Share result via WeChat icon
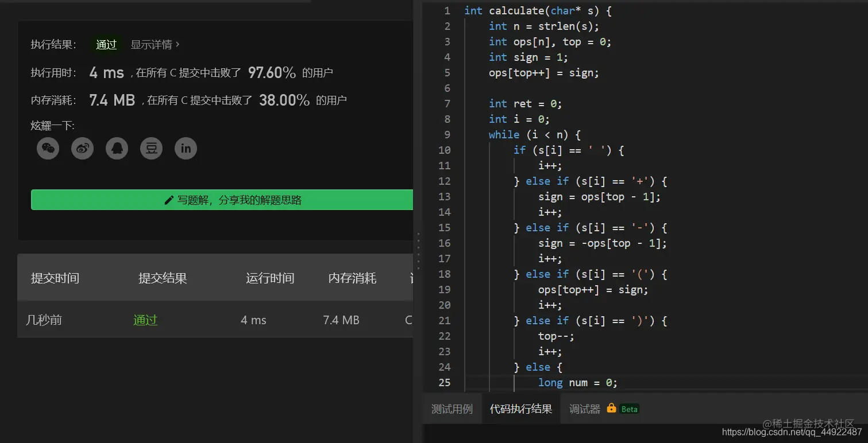This screenshot has height=443, width=868. (48, 149)
